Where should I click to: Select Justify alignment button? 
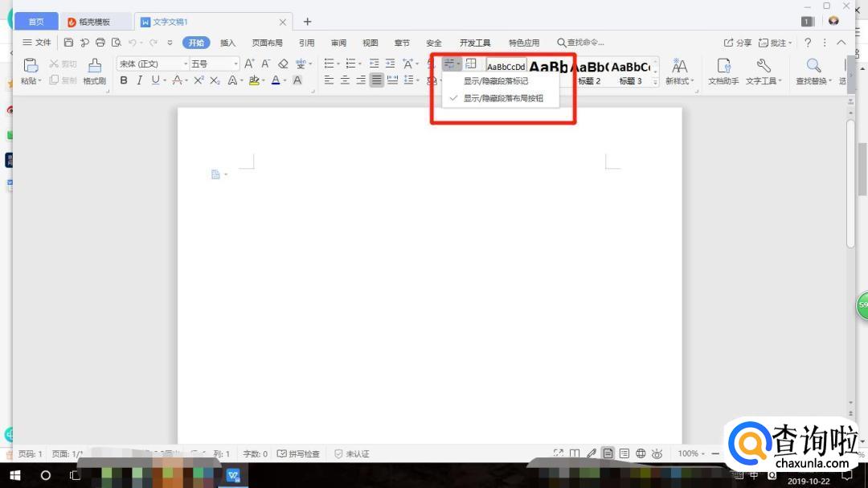pyautogui.click(x=377, y=80)
